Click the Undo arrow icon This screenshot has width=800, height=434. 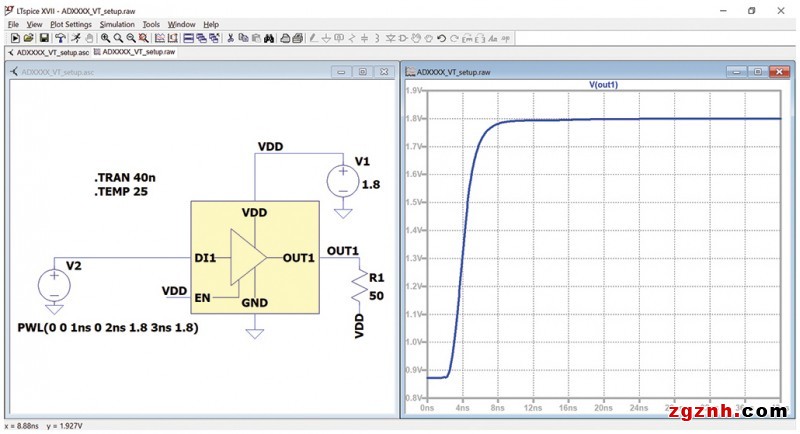442,38
